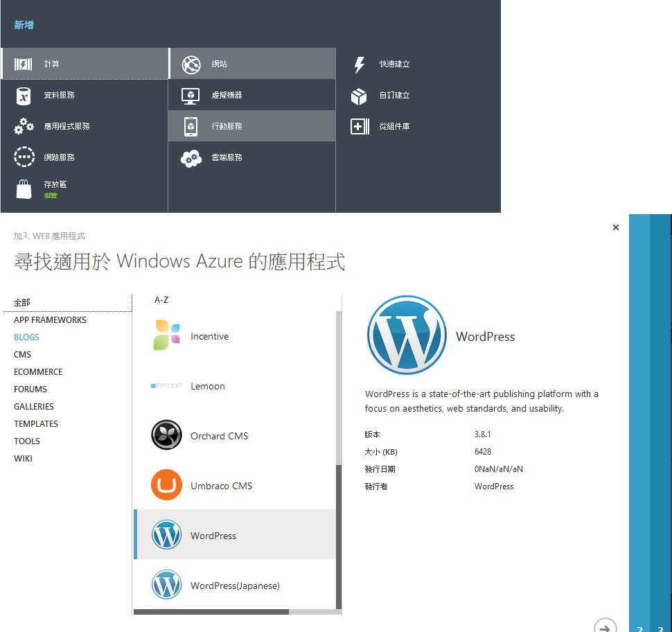The height and width of the screenshot is (632, 672).
Task: Click the next arrow button
Action: point(605,626)
